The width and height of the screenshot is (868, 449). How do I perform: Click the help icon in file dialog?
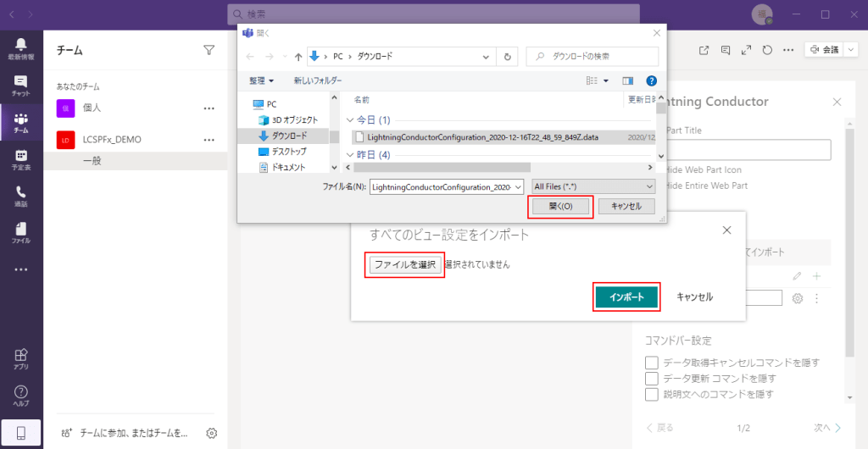(x=651, y=80)
